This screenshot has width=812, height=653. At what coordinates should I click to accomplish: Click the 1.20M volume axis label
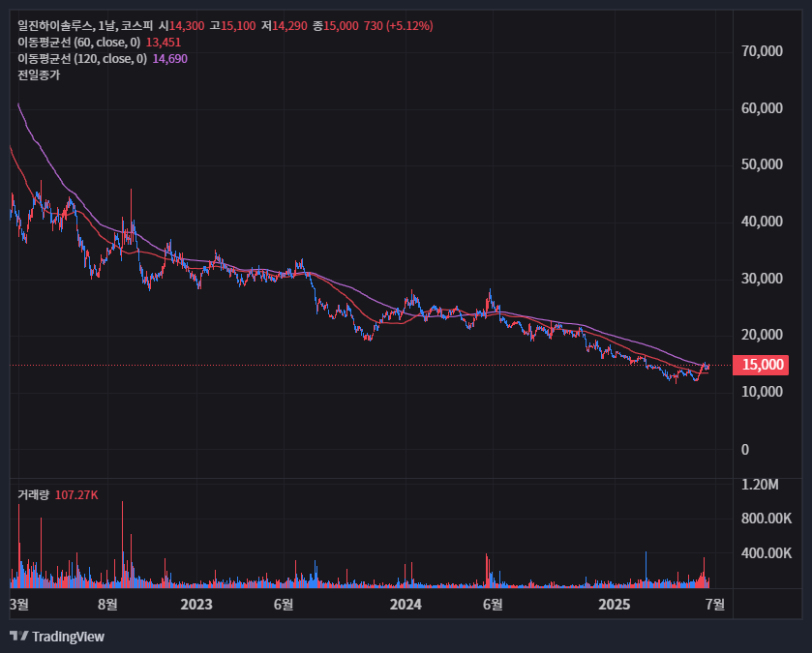760,485
